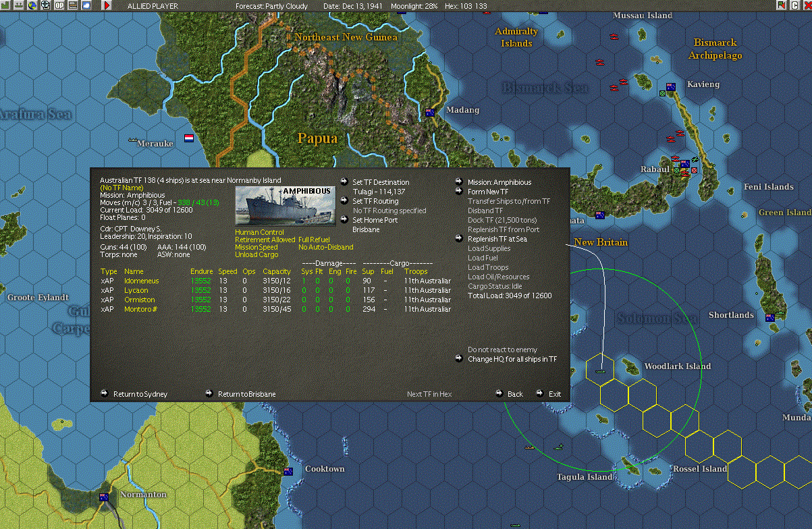Select the Australian flag at Cooktown
The height and width of the screenshot is (529, 812).
point(288,471)
